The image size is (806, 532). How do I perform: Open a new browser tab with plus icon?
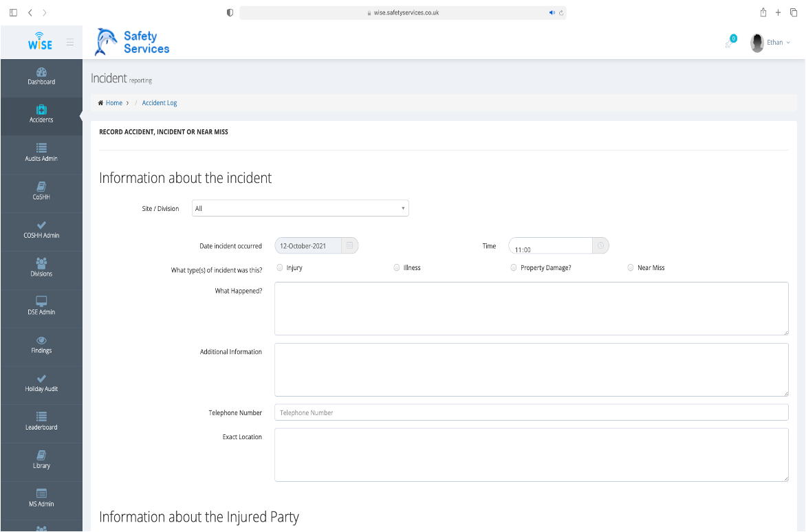pos(778,13)
